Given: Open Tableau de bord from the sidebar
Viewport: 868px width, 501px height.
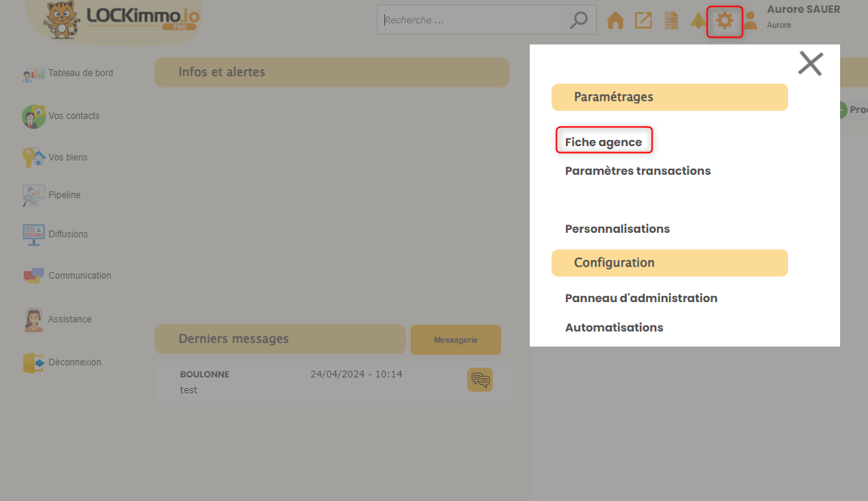Looking at the screenshot, I should pos(81,73).
